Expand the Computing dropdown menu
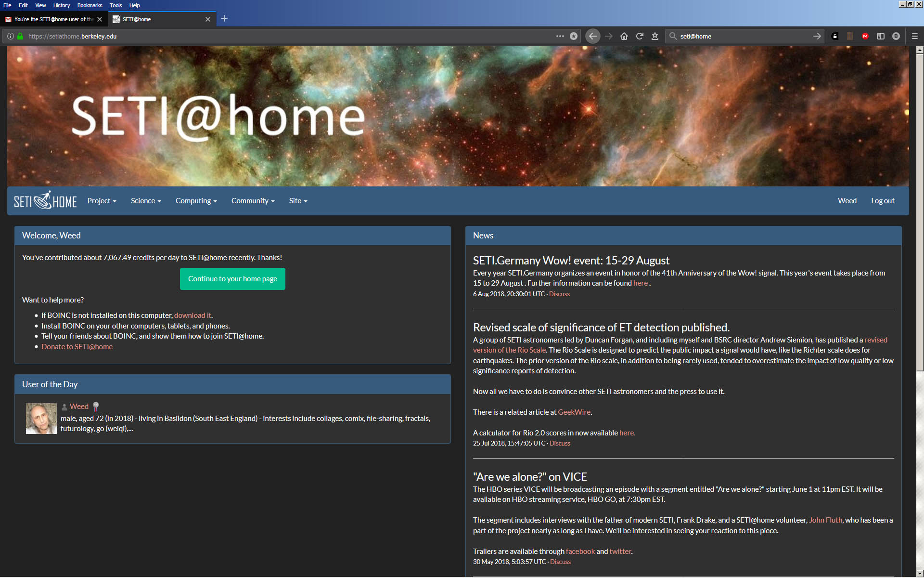 pyautogui.click(x=196, y=201)
